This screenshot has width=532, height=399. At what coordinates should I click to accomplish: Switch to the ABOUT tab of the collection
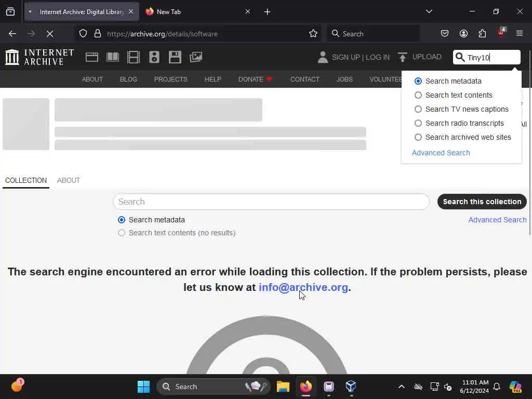[x=69, y=180]
